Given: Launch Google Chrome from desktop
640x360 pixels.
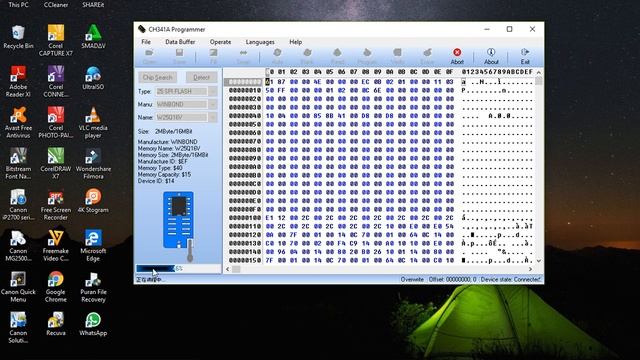Looking at the screenshot, I should [x=56, y=287].
